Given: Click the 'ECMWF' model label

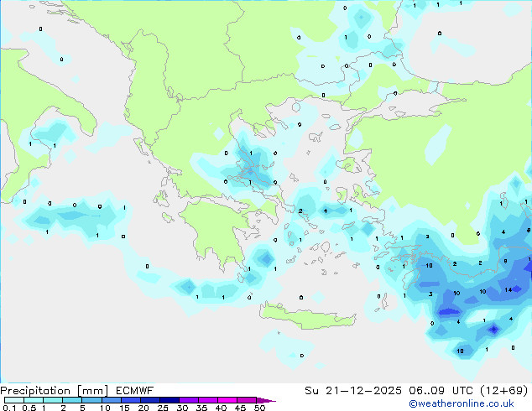Looking at the screenshot, I should click(134, 391).
